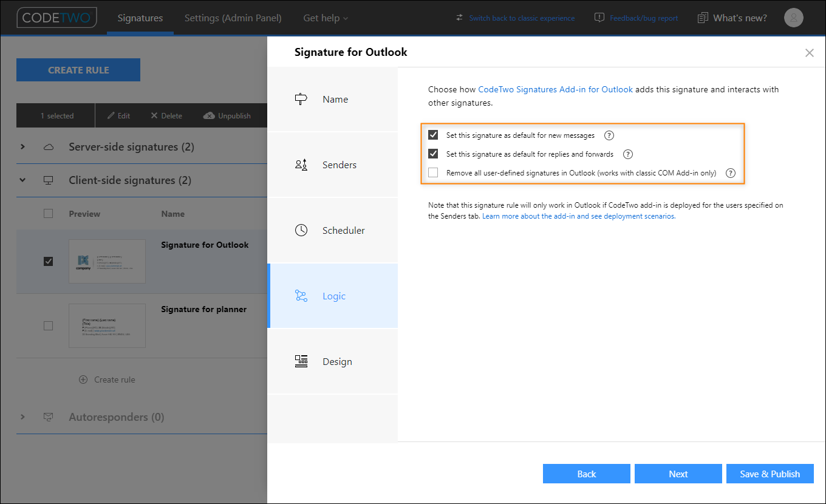This screenshot has width=826, height=504.
Task: Click the '1 selected' label
Action: 56,115
